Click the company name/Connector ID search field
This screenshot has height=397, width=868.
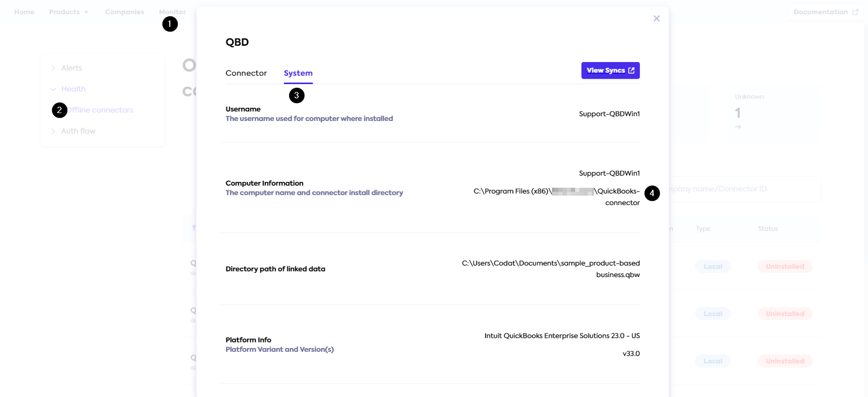click(x=741, y=189)
